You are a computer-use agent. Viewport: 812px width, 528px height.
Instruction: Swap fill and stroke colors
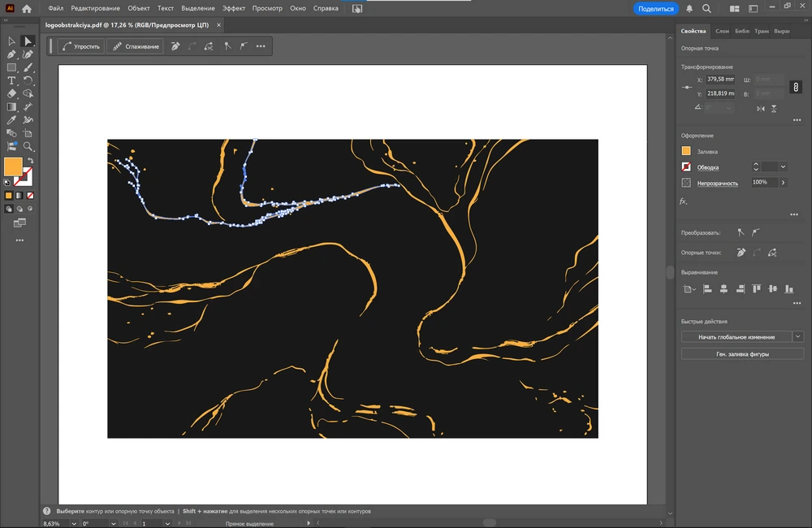30,161
